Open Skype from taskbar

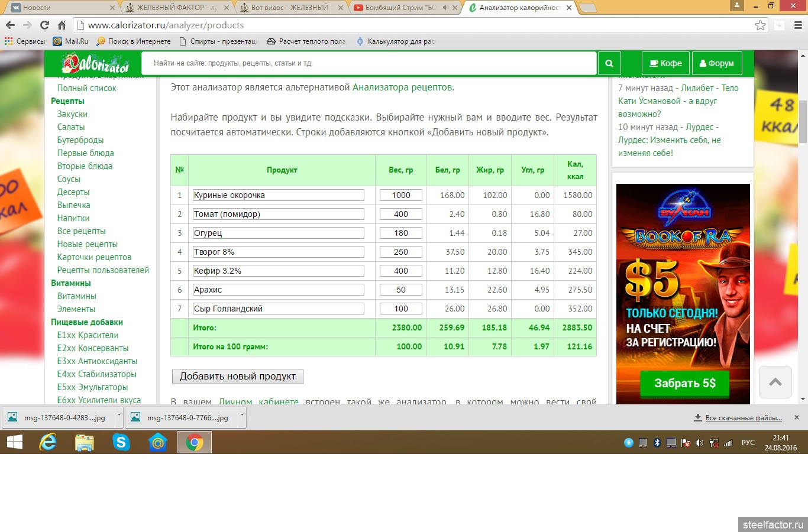pos(121,442)
